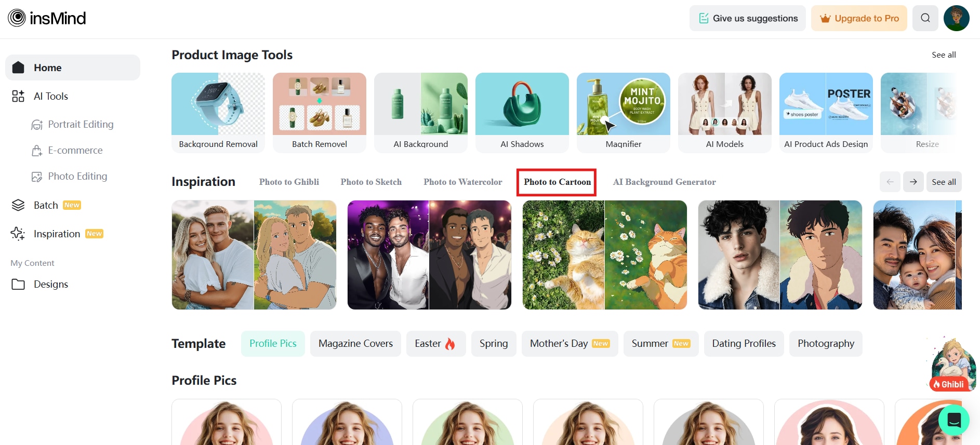Select Profile Pics template category
The width and height of the screenshot is (980, 445).
coord(273,344)
